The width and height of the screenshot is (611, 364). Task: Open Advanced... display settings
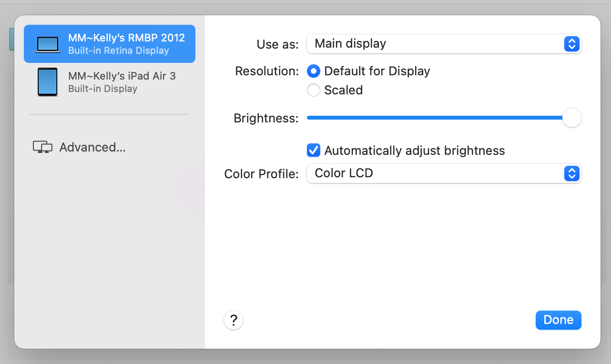coord(92,147)
